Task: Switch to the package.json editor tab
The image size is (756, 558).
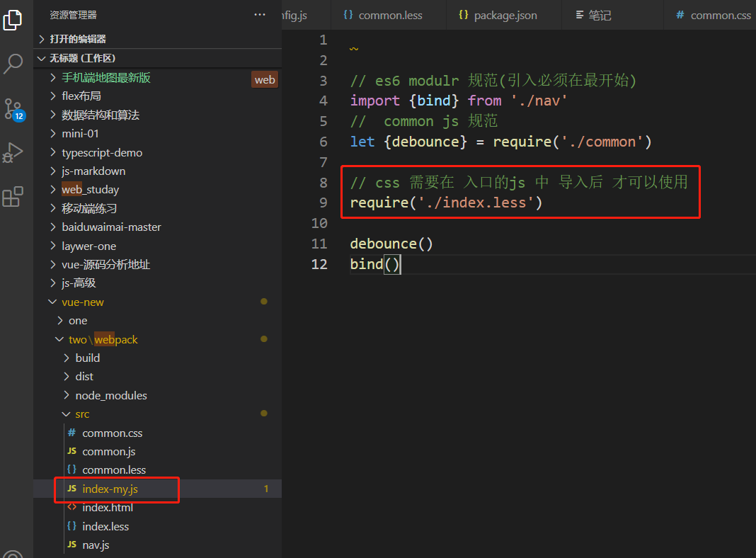Action: tap(504, 15)
